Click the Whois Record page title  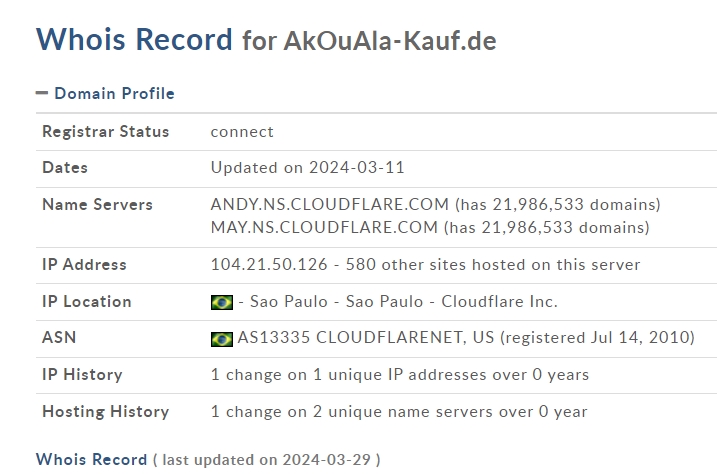click(134, 39)
